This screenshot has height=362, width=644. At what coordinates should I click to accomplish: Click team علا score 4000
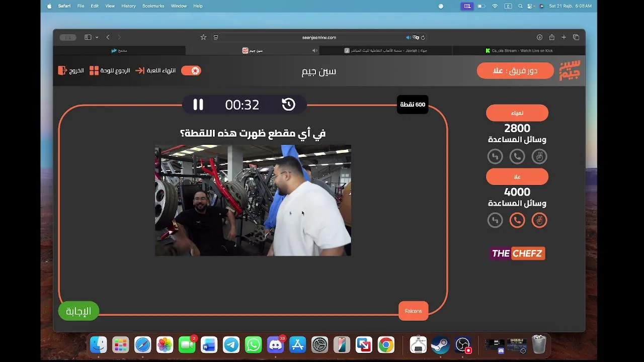pos(517,192)
